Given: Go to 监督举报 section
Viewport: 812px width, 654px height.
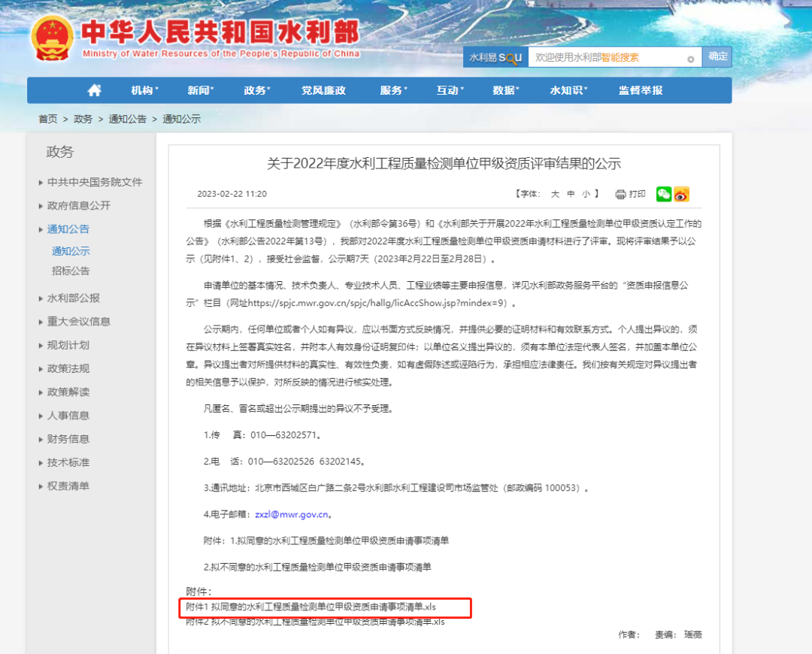Looking at the screenshot, I should 641,91.
